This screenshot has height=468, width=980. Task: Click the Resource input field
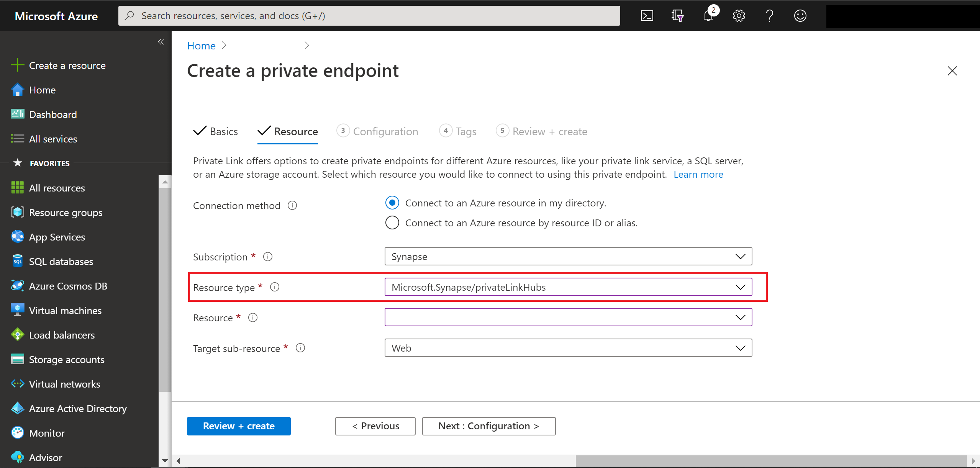point(567,317)
